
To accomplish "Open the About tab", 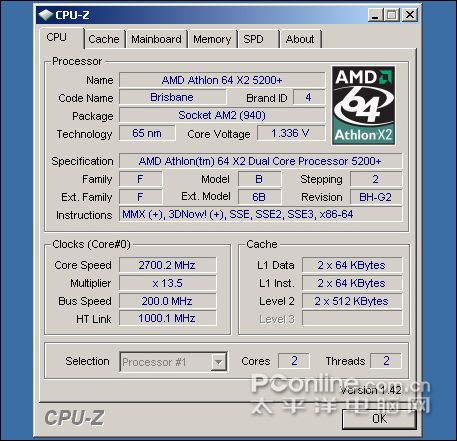I will (x=300, y=39).
